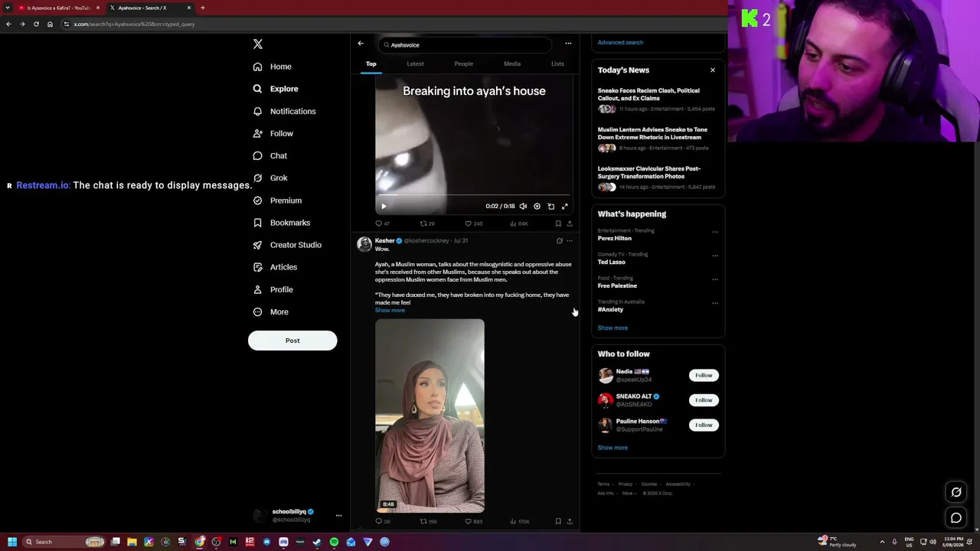Go back using the search page arrow
This screenshot has width=980, height=551.
tap(361, 44)
